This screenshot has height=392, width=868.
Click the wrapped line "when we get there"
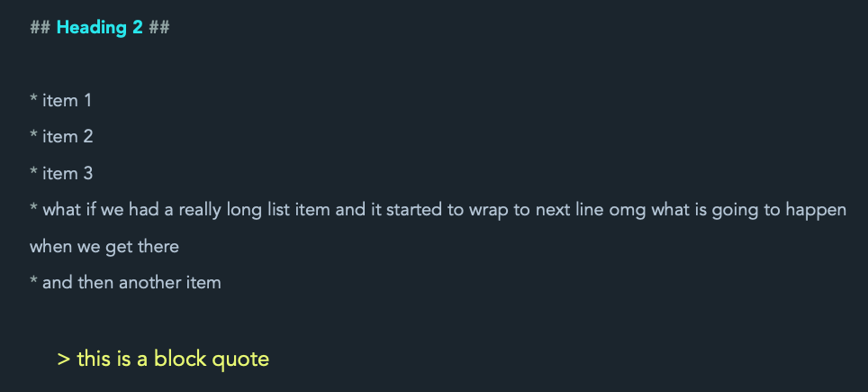(x=104, y=246)
